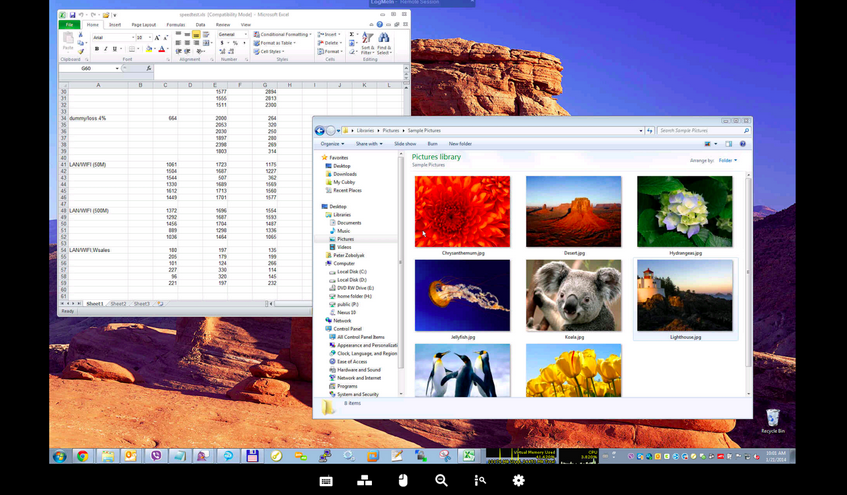The image size is (847, 495).
Task: Click the New folder button
Action: (x=460, y=144)
